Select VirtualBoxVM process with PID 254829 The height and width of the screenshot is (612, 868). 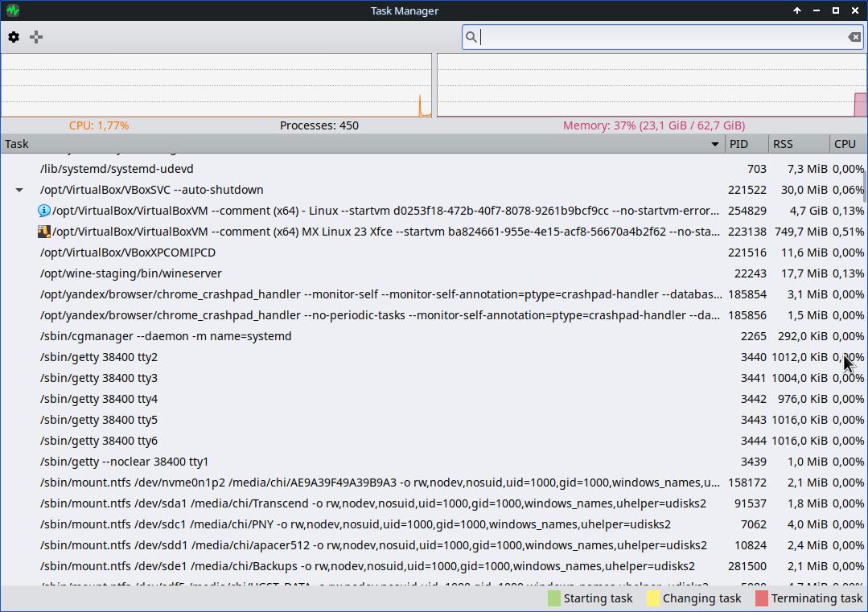pos(432,211)
